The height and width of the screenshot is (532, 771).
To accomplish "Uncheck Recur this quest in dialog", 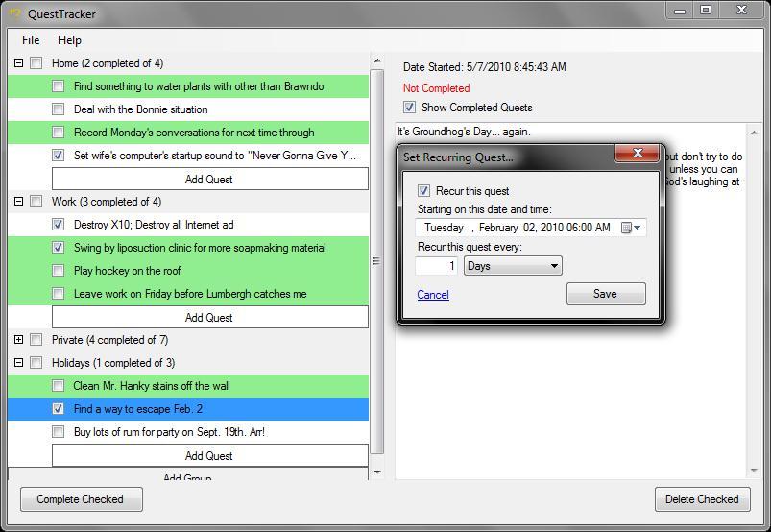I will point(423,190).
